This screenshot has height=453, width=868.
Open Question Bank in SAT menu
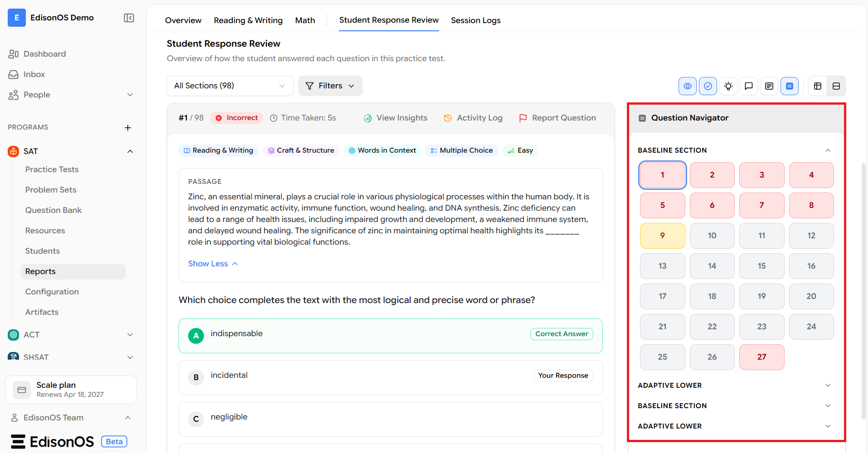pyautogui.click(x=53, y=210)
